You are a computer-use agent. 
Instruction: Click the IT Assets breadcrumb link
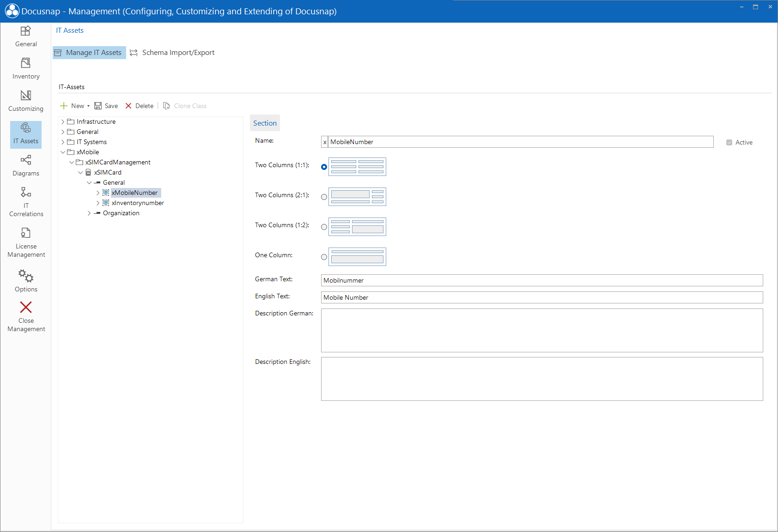[70, 30]
